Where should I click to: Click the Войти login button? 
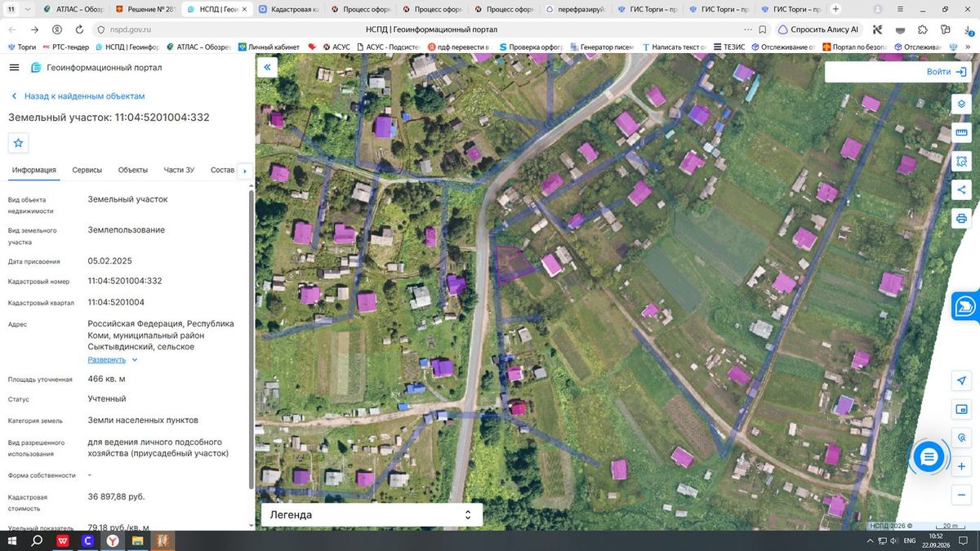pyautogui.click(x=947, y=72)
